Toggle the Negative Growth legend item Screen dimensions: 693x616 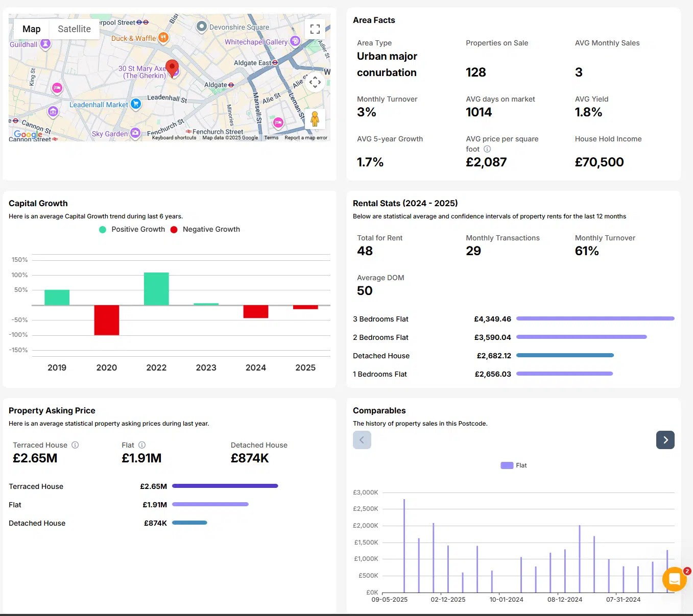pyautogui.click(x=205, y=230)
